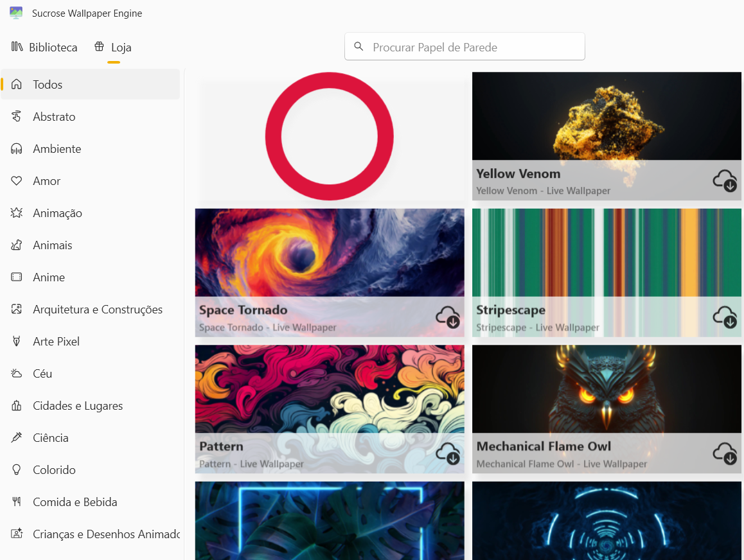Click the Amor heart icon
The image size is (744, 560).
(x=17, y=180)
